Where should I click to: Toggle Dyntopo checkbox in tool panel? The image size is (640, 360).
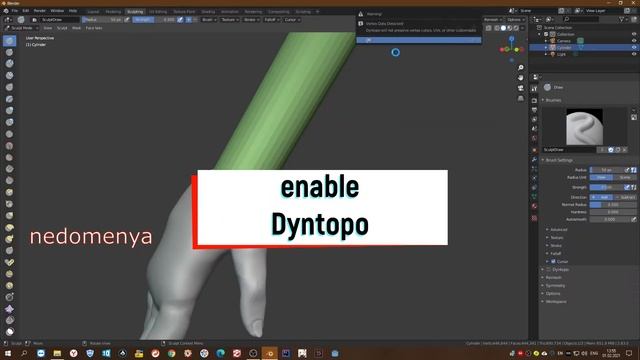coord(549,269)
